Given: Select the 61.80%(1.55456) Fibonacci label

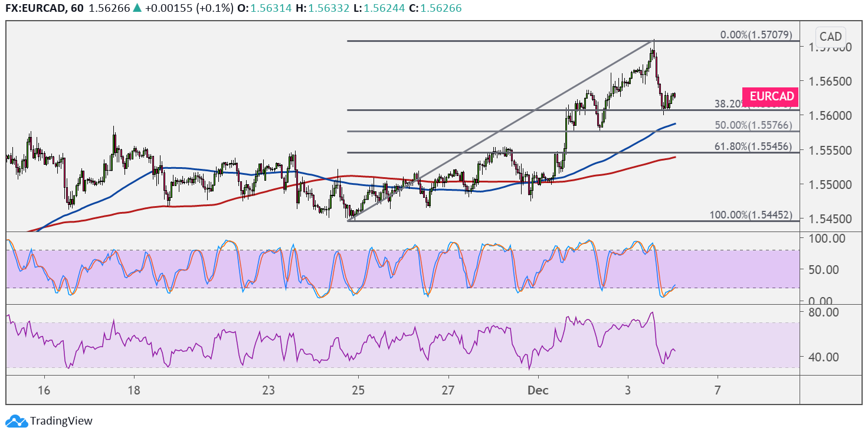Looking at the screenshot, I should pos(752,146).
